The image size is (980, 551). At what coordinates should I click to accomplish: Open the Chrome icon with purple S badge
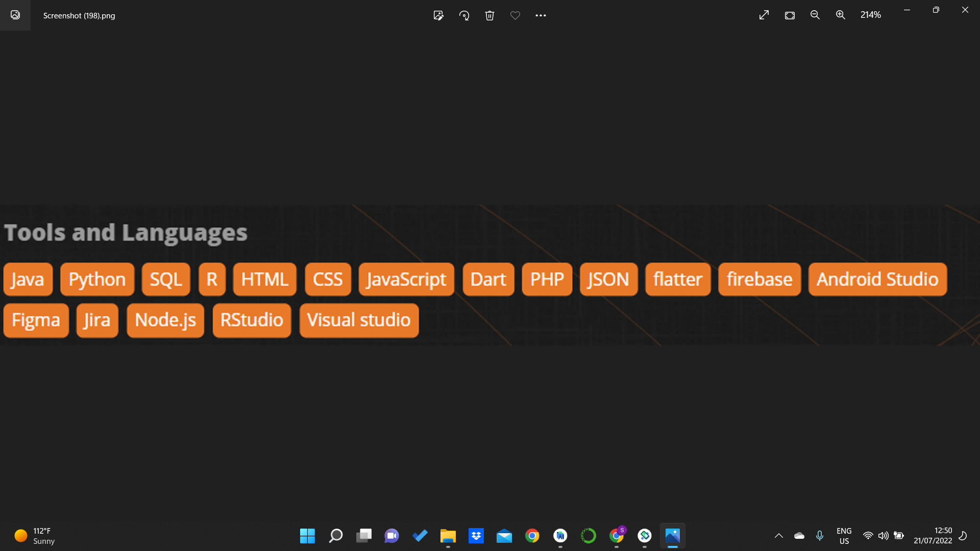[617, 535]
